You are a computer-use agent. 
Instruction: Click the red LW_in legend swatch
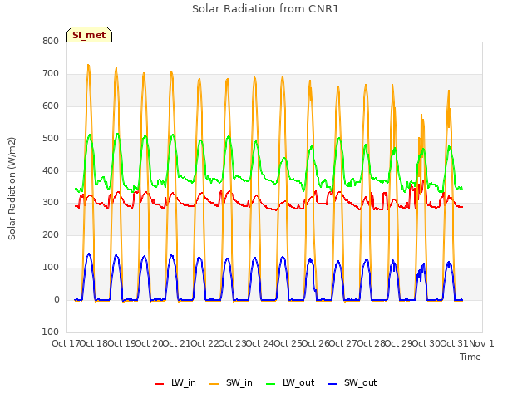pyautogui.click(x=159, y=384)
